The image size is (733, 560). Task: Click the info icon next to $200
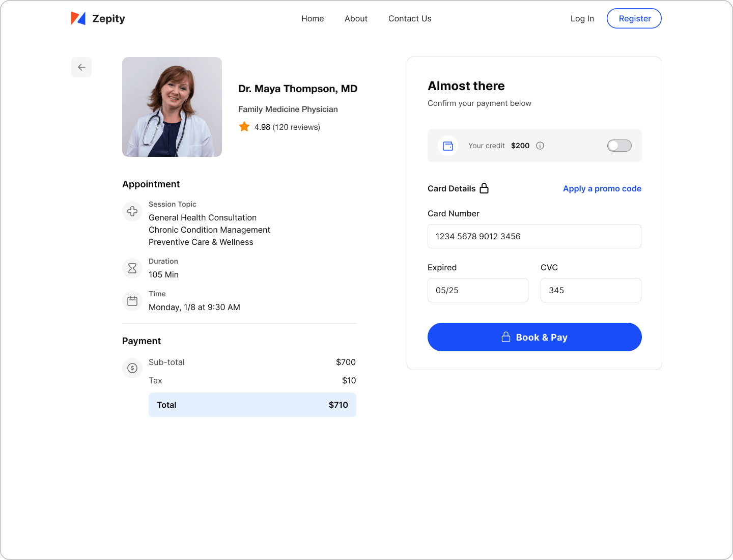[x=540, y=146]
